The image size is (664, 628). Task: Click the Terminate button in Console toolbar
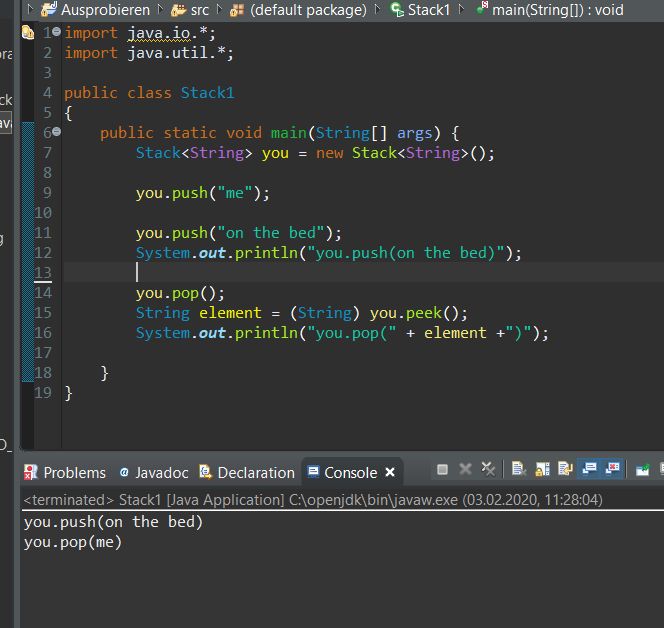coord(443,469)
